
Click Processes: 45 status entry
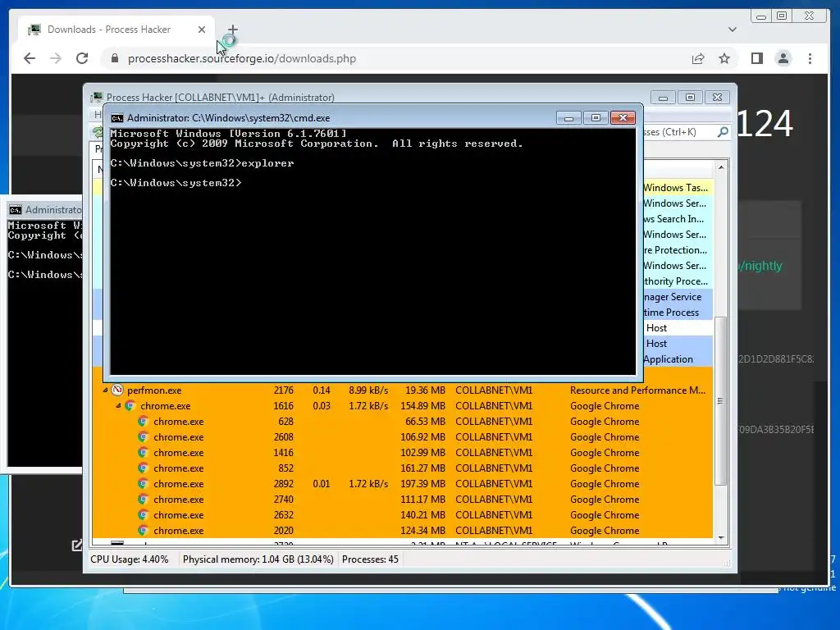[x=370, y=559]
